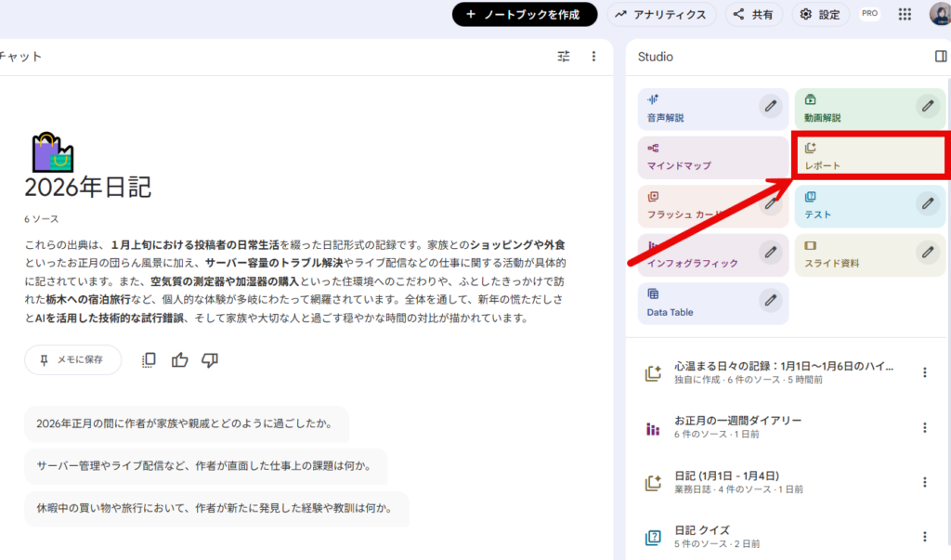Click the thumbs down icon on the summary
This screenshot has width=951, height=560.
tap(210, 360)
